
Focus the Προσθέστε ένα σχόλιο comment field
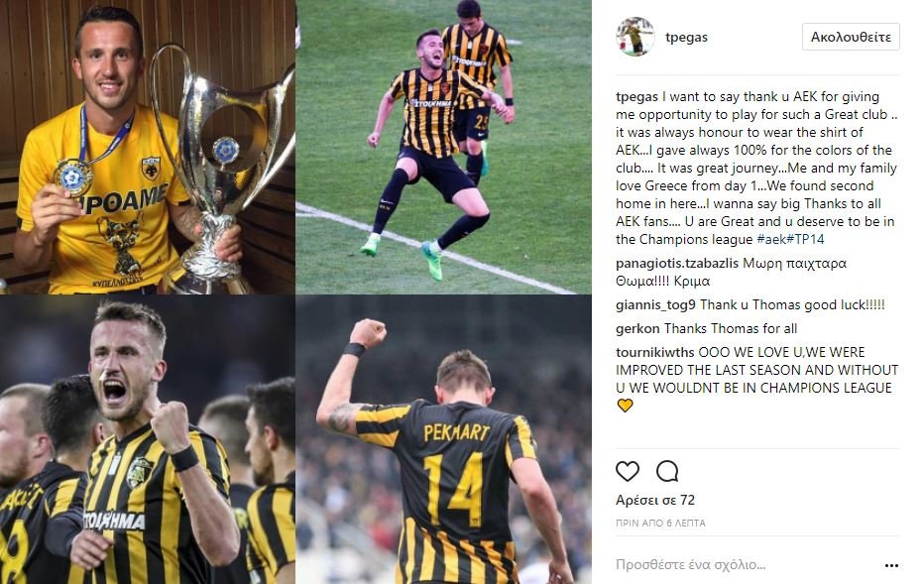[746, 564]
